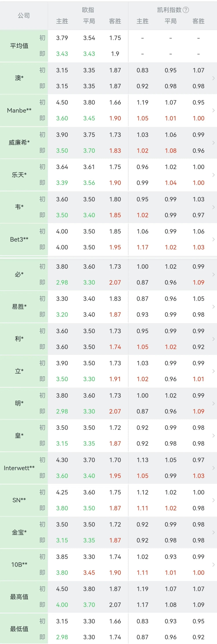Viewport: 217px width, 644px height.
Task: Click the Kelly index help question-mark icon
Action: (186, 10)
